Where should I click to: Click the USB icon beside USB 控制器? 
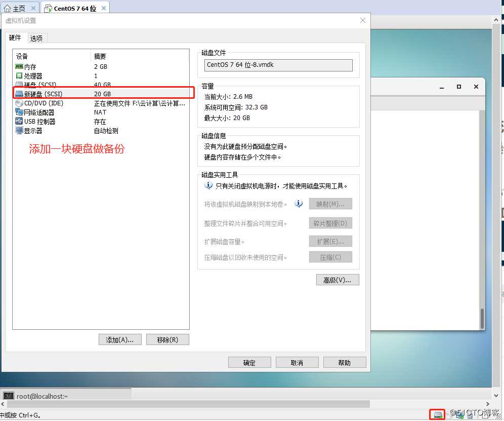click(19, 122)
